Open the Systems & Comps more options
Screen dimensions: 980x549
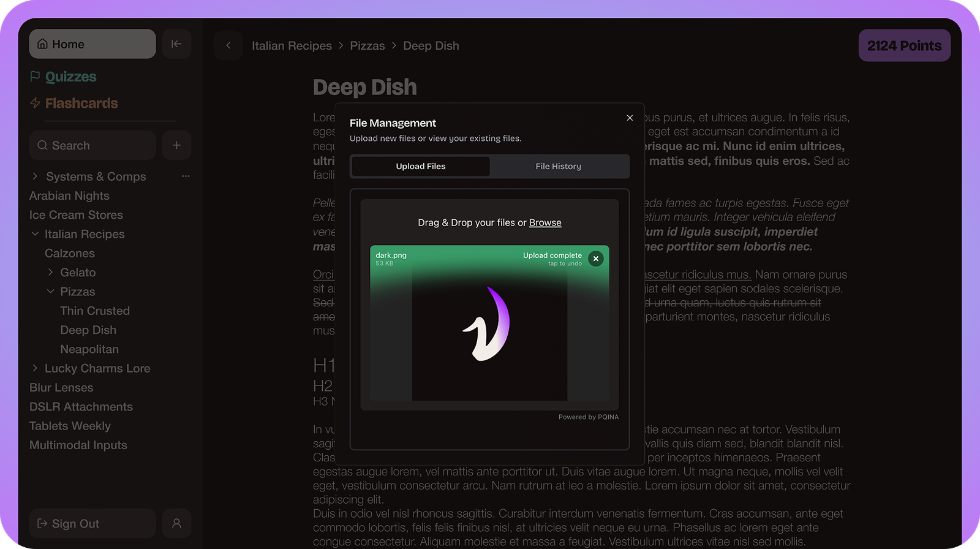point(186,176)
